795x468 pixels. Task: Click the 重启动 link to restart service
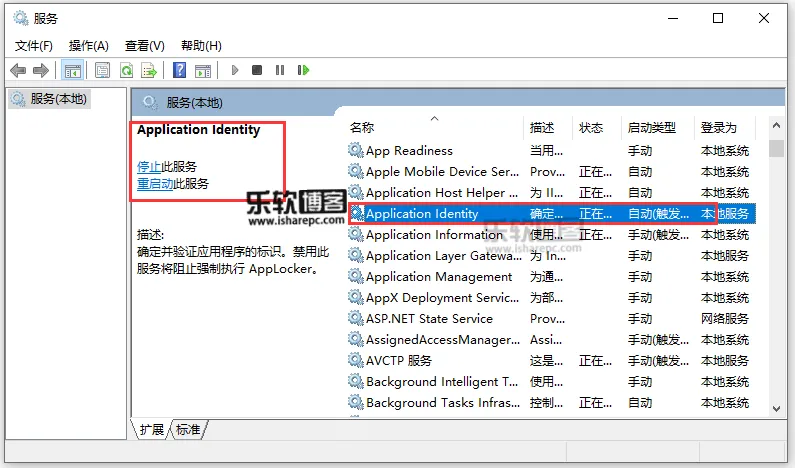[155, 183]
